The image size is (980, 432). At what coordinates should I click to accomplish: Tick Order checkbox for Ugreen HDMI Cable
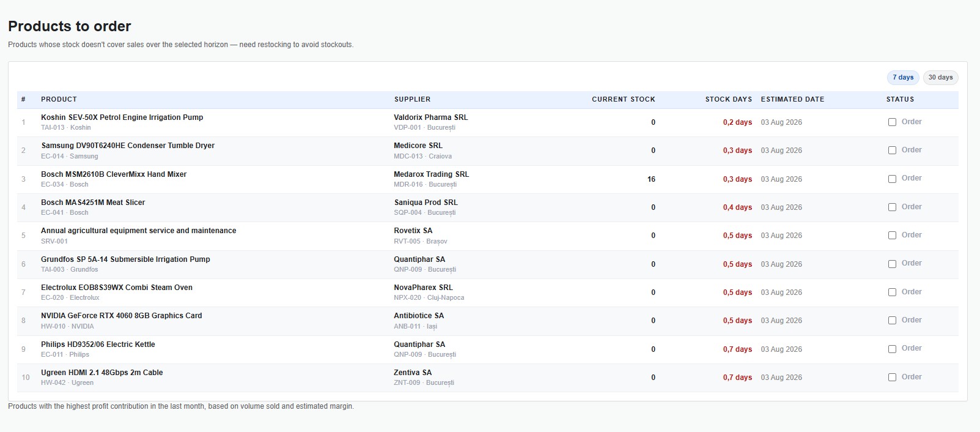click(x=892, y=378)
